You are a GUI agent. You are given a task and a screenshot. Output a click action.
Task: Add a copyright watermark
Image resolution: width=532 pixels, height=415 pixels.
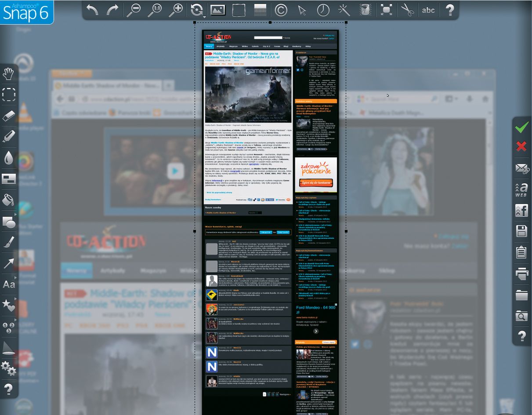tap(281, 10)
